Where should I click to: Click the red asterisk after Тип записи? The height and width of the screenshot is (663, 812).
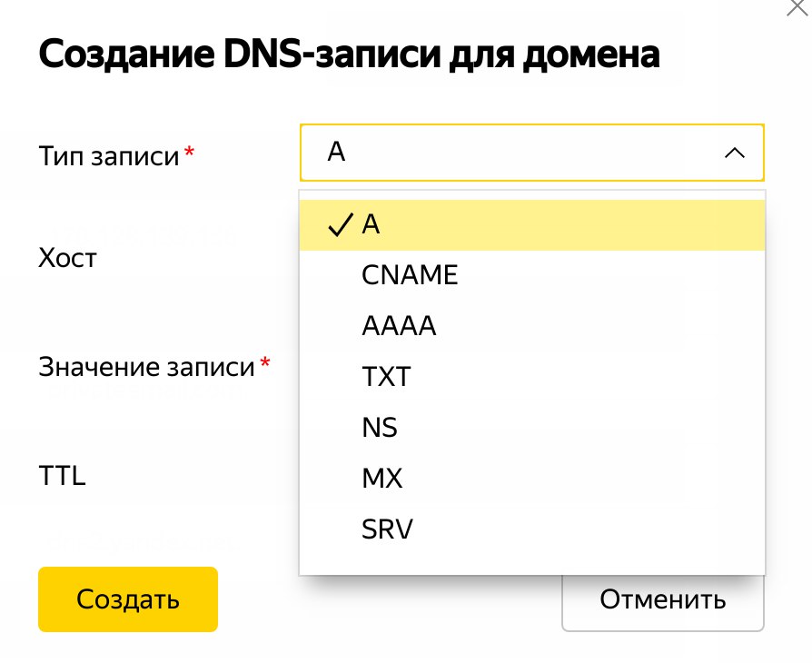point(190,152)
